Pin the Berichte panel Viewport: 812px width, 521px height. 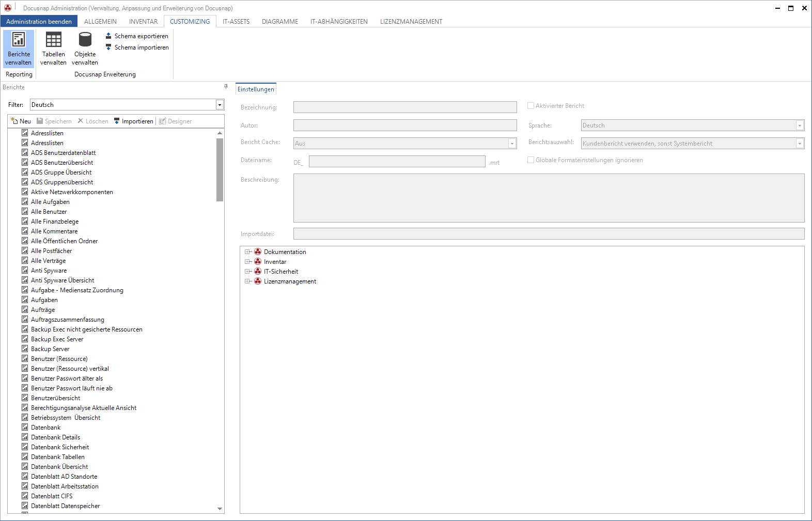click(226, 87)
